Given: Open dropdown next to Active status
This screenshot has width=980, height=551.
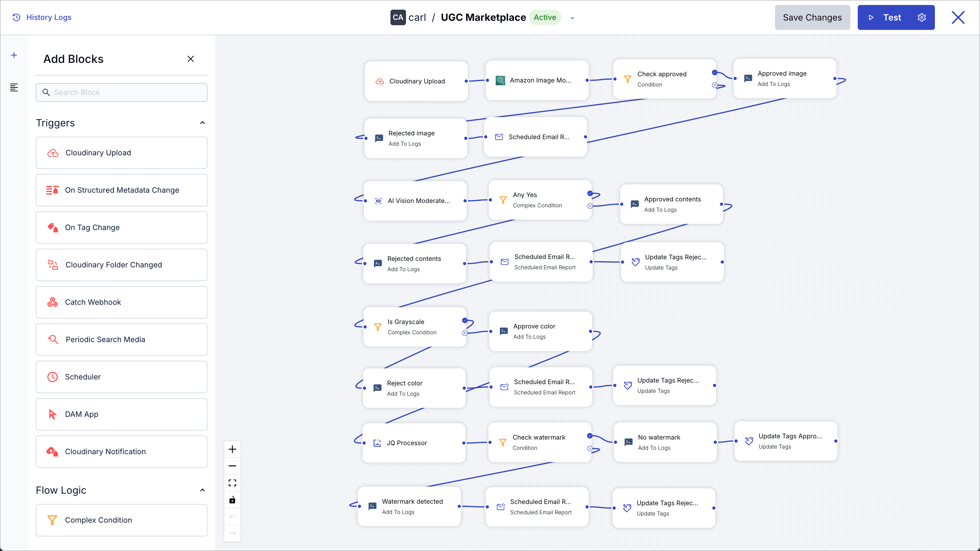Looking at the screenshot, I should click(572, 17).
